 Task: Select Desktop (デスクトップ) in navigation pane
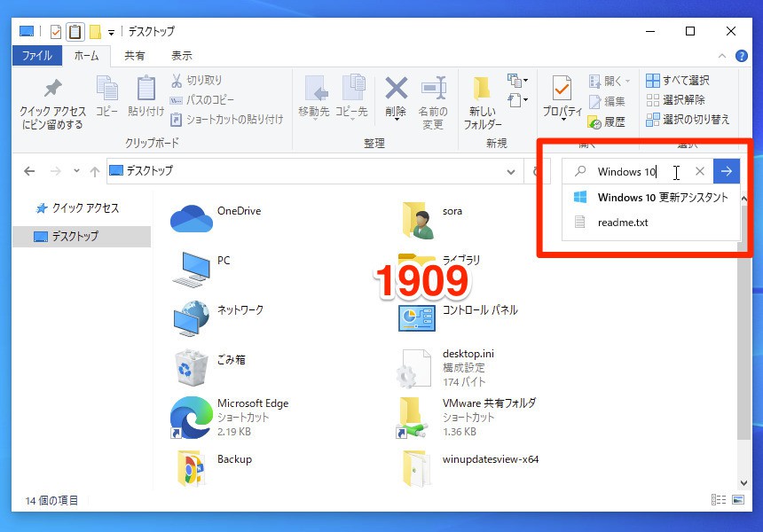point(82,237)
